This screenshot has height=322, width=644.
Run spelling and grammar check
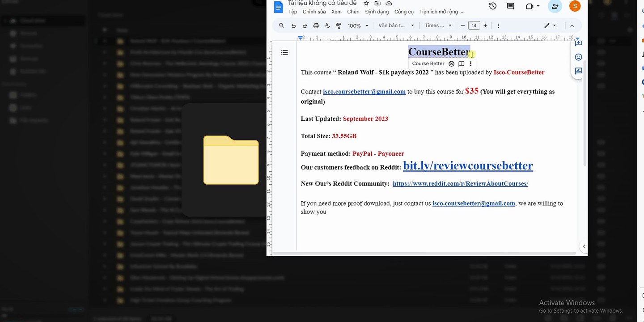(327, 25)
